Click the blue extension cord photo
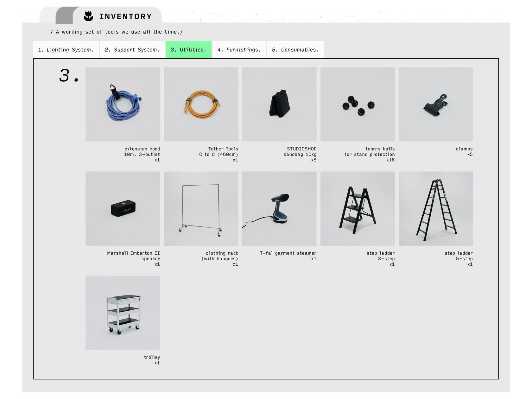This screenshot has height=399, width=532. (x=123, y=104)
